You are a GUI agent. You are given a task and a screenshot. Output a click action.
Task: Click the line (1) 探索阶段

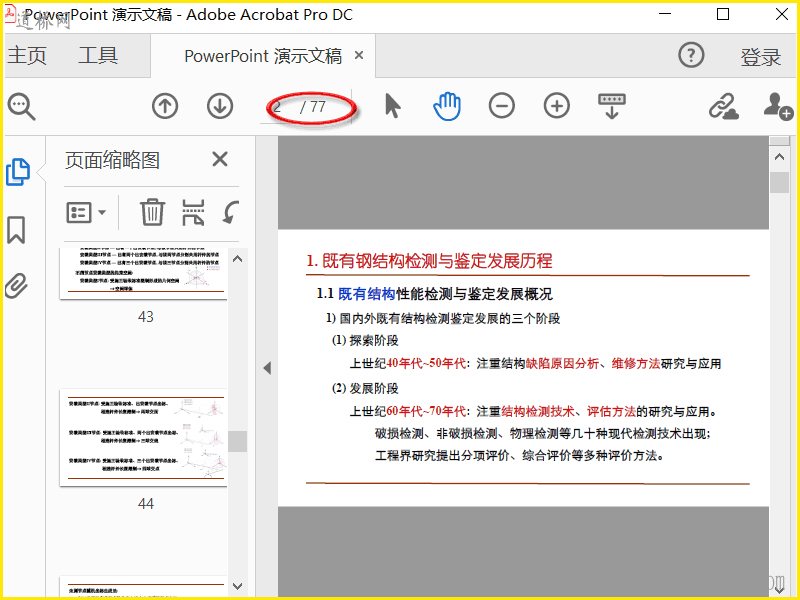[365, 340]
